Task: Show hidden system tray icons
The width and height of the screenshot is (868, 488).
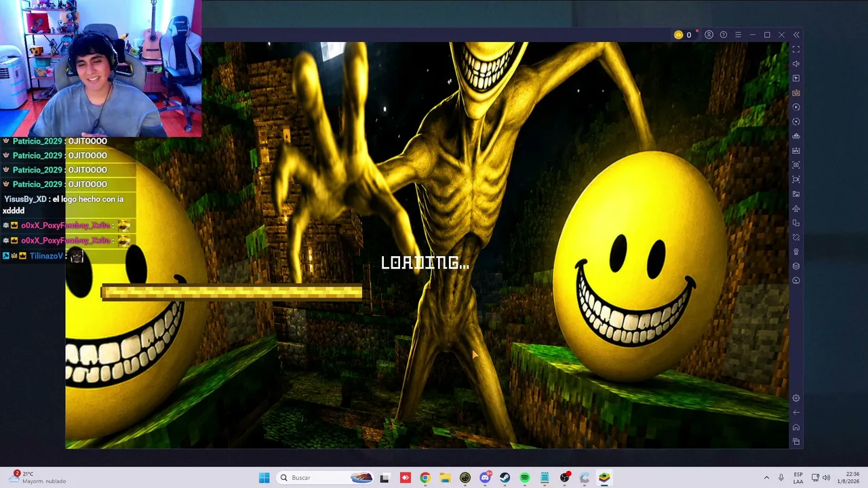Action: point(766,478)
